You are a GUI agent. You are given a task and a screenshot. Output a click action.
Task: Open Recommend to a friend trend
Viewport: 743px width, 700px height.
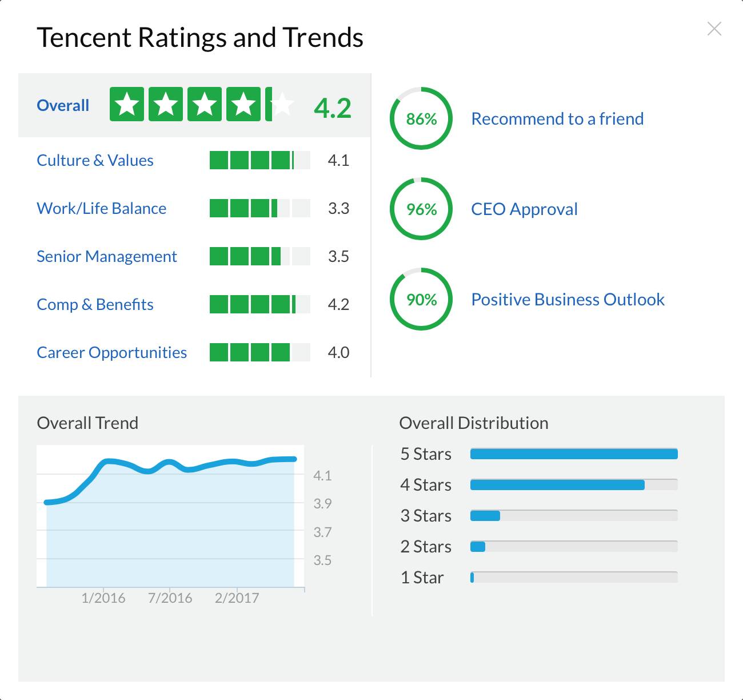[x=557, y=118]
